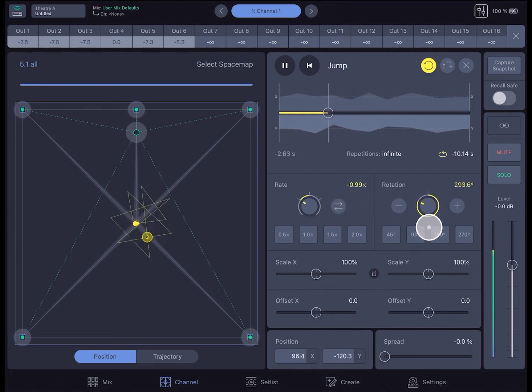Click the link chain icon
This screenshot has height=392, width=532.
click(504, 125)
